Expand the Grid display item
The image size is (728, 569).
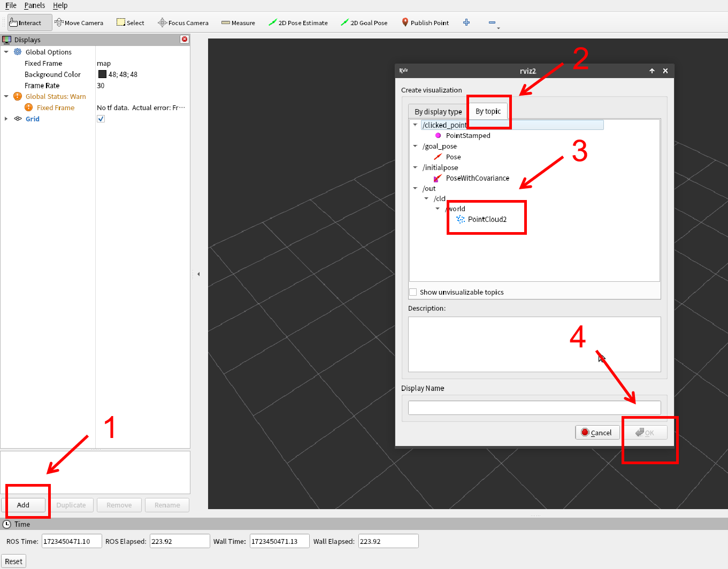pyautogui.click(x=6, y=119)
